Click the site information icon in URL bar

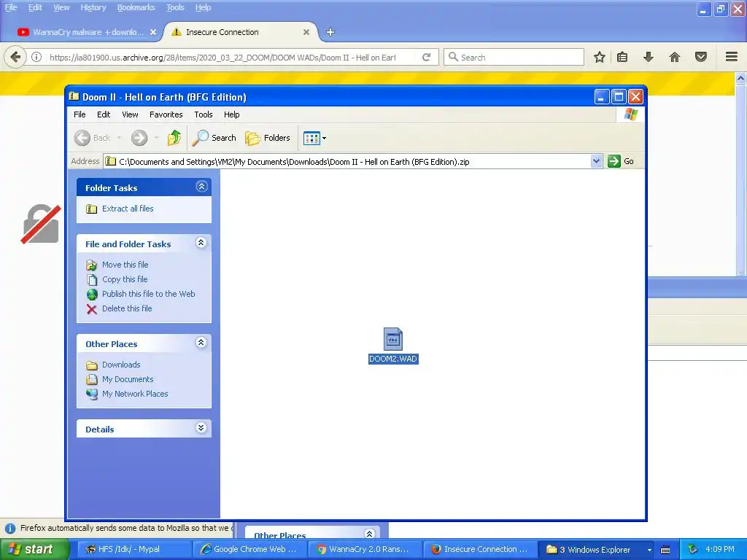(36, 57)
